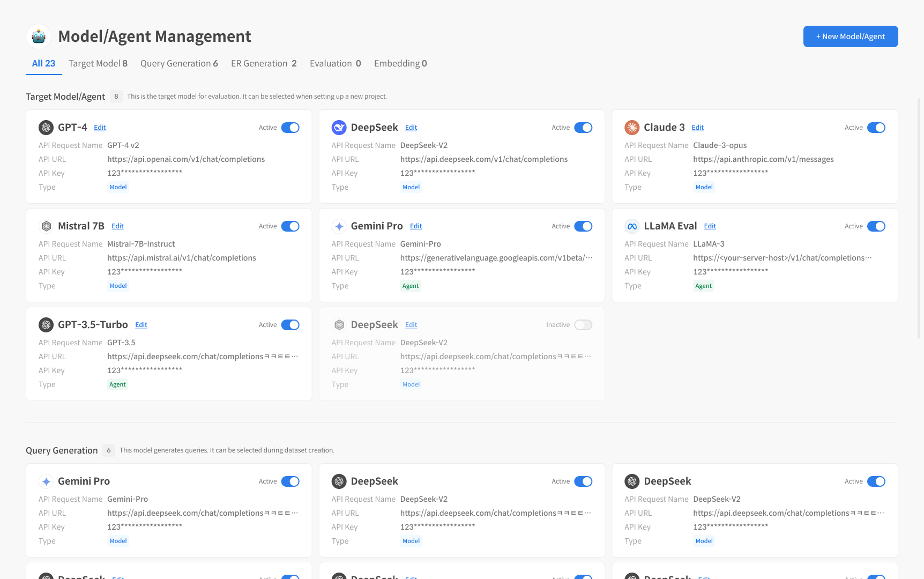Click the robot avatar logo icon
The image size is (924, 579).
(39, 36)
